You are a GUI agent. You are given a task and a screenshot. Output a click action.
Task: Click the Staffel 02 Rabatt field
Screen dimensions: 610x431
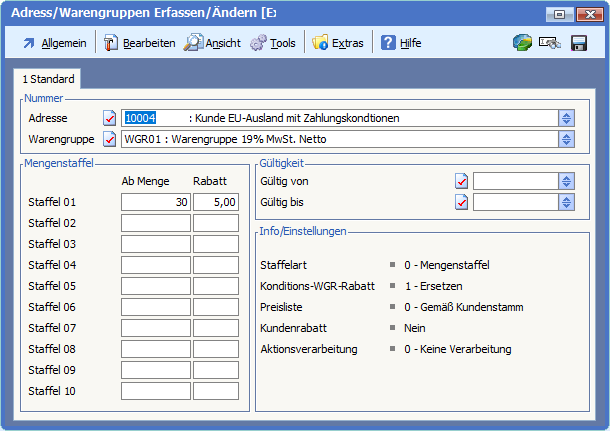pyautogui.click(x=216, y=223)
